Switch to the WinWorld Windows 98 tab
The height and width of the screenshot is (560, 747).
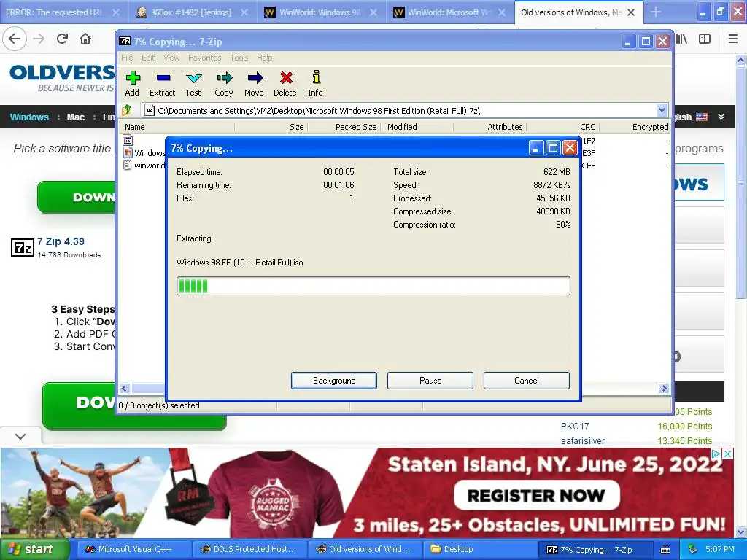(x=322, y=12)
